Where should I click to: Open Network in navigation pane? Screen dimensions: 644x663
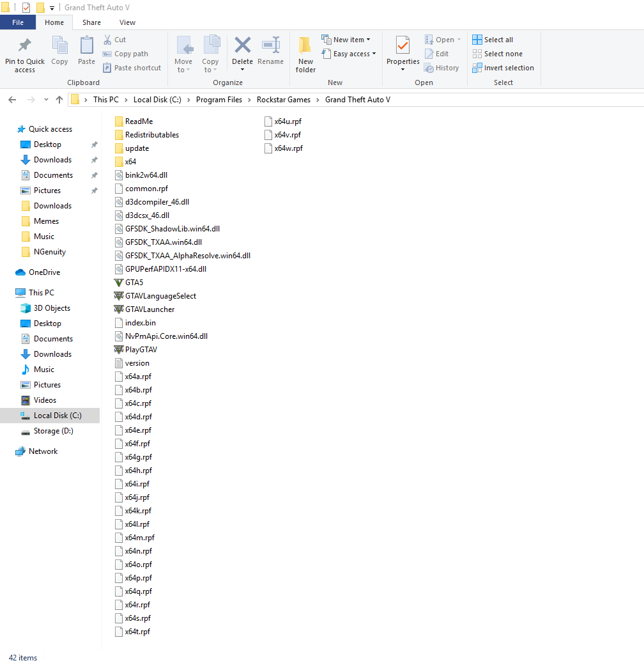(x=36, y=451)
